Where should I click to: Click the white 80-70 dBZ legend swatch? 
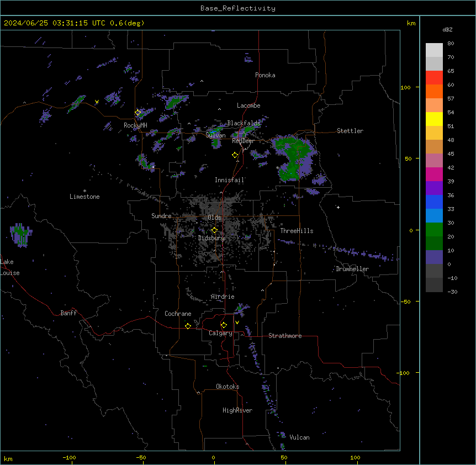434,50
